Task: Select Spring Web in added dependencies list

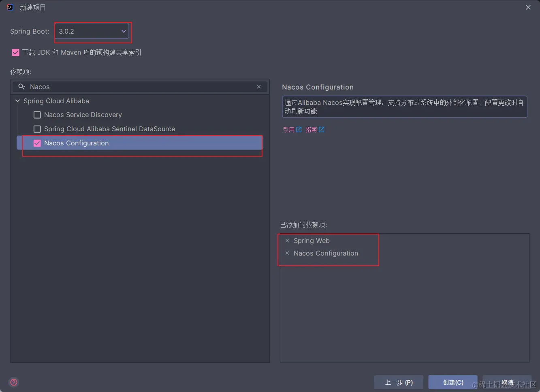Action: (312, 241)
